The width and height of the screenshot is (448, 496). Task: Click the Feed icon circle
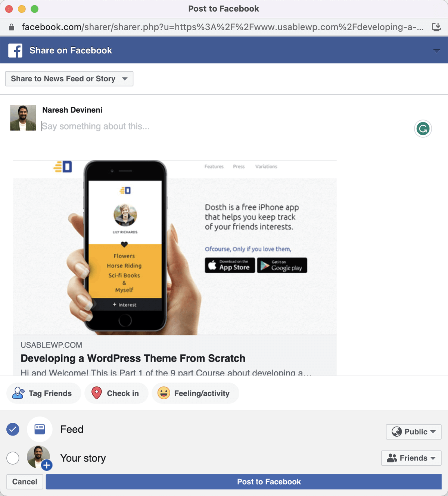(x=40, y=429)
